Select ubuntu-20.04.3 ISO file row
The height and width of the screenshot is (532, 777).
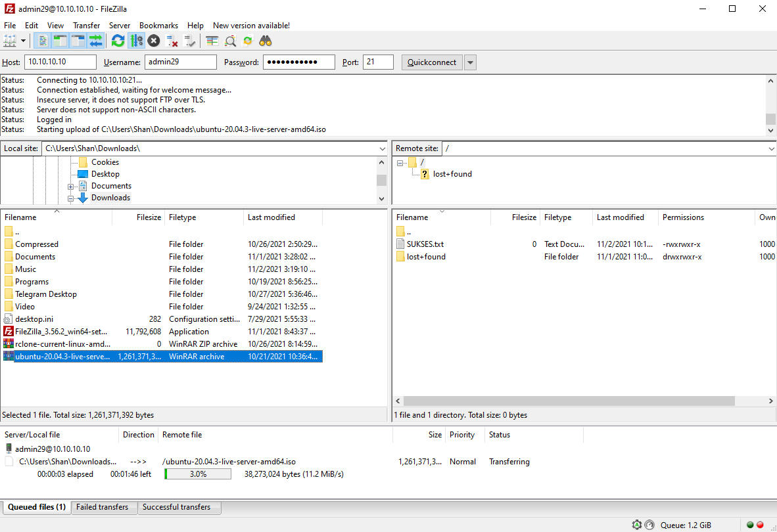click(163, 357)
